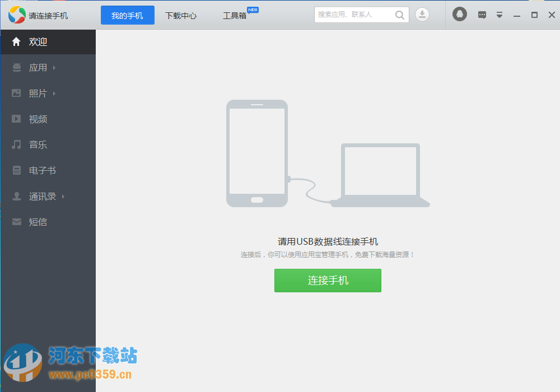Viewport: 560px width, 392px height.
Task: Click the 短信 messages envelope icon
Action: point(16,222)
